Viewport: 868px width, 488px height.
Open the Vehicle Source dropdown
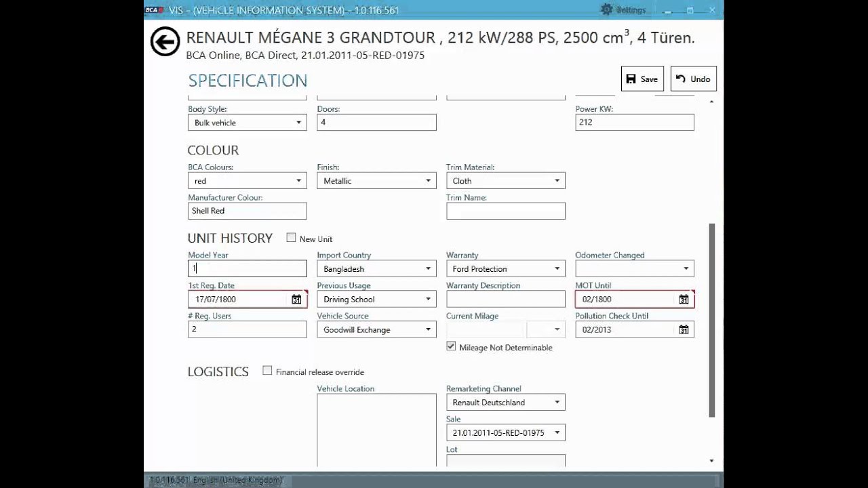pyautogui.click(x=376, y=330)
